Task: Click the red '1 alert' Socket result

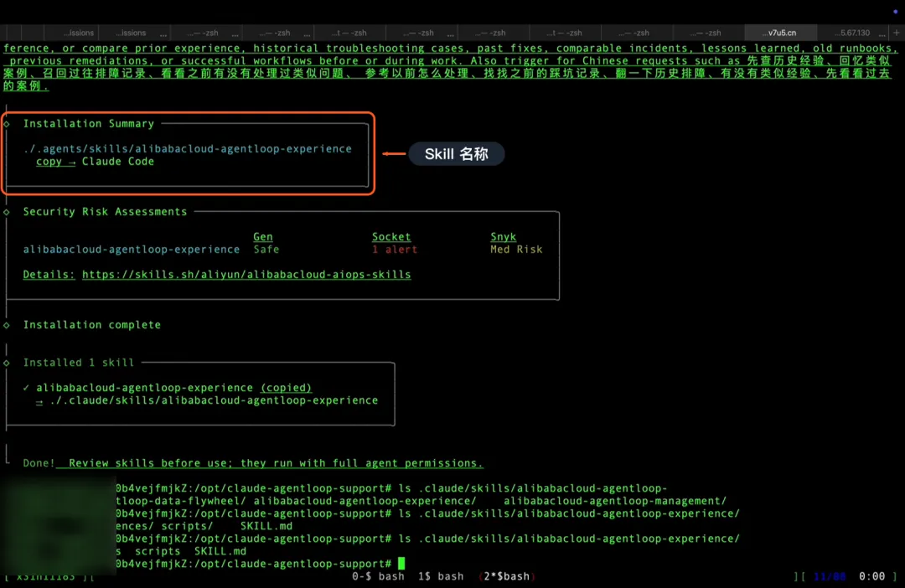Action: (x=394, y=250)
